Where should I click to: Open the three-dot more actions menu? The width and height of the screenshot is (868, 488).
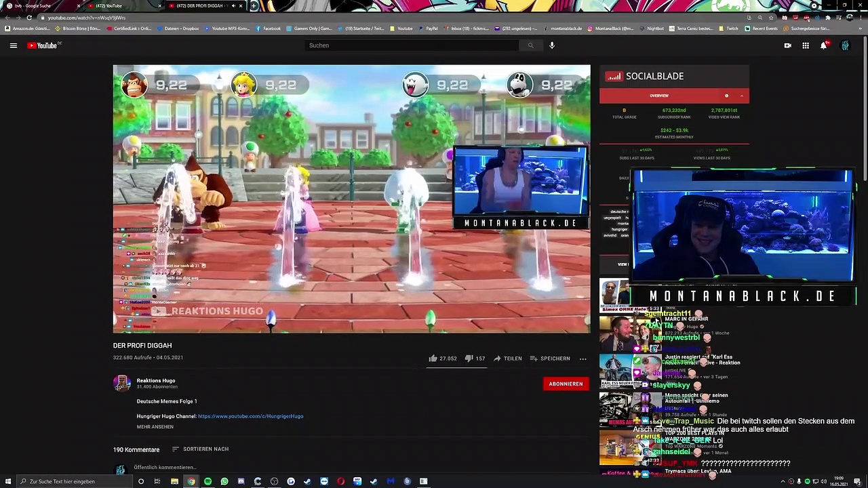583,359
